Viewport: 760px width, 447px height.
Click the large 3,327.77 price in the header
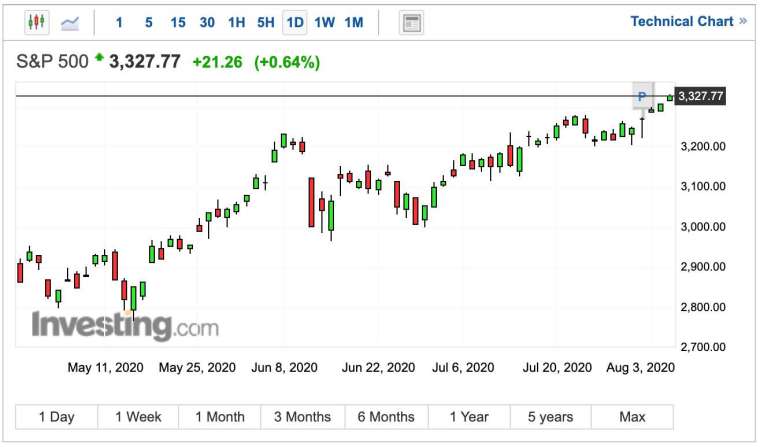tap(144, 62)
